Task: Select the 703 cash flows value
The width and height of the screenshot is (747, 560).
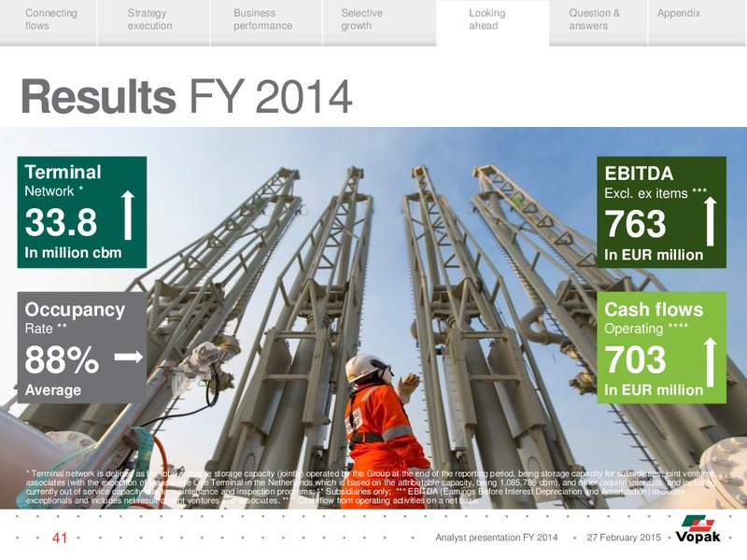Action: [x=635, y=359]
